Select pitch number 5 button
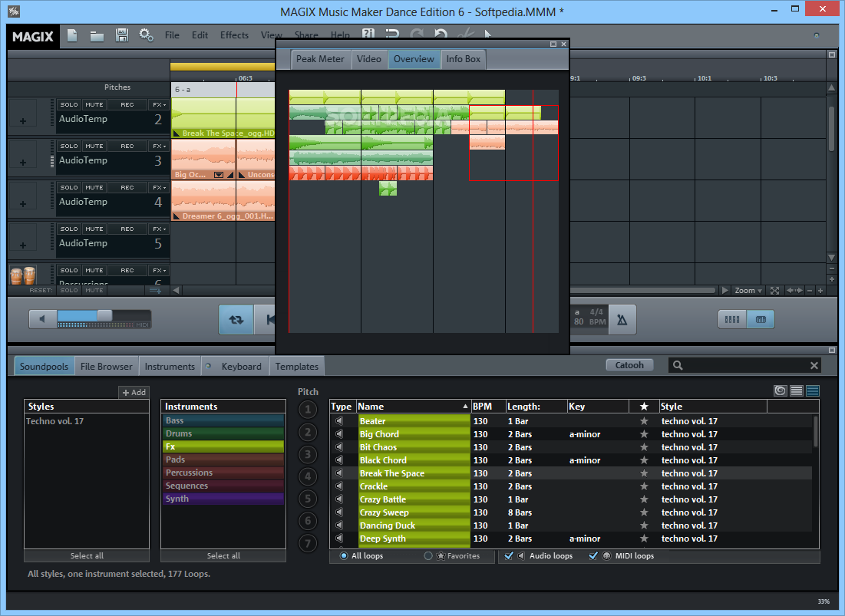The width and height of the screenshot is (845, 616). pos(308,499)
